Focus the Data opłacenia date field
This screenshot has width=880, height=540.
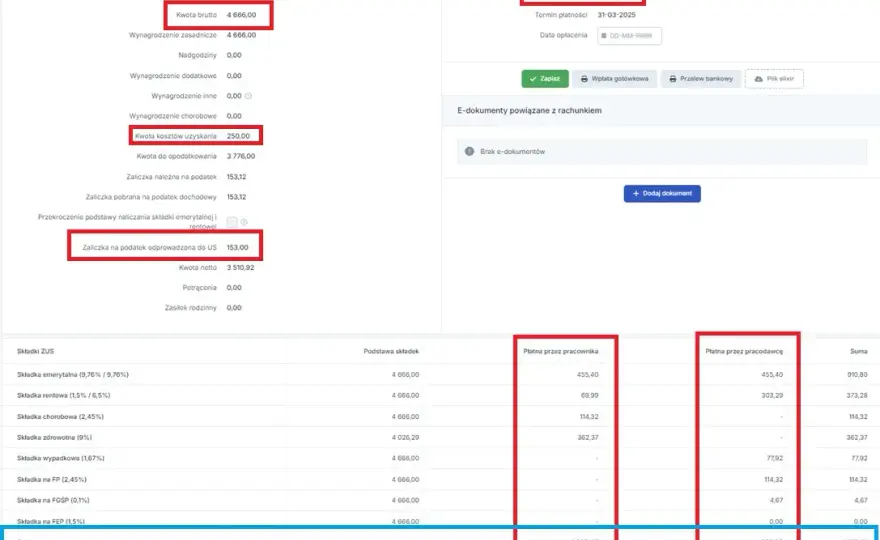[629, 36]
